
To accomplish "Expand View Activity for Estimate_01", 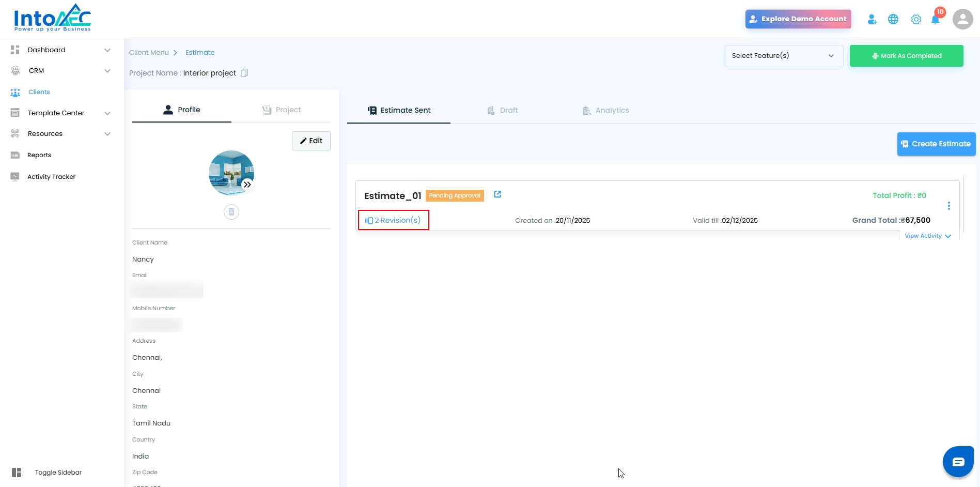I will click(x=928, y=236).
